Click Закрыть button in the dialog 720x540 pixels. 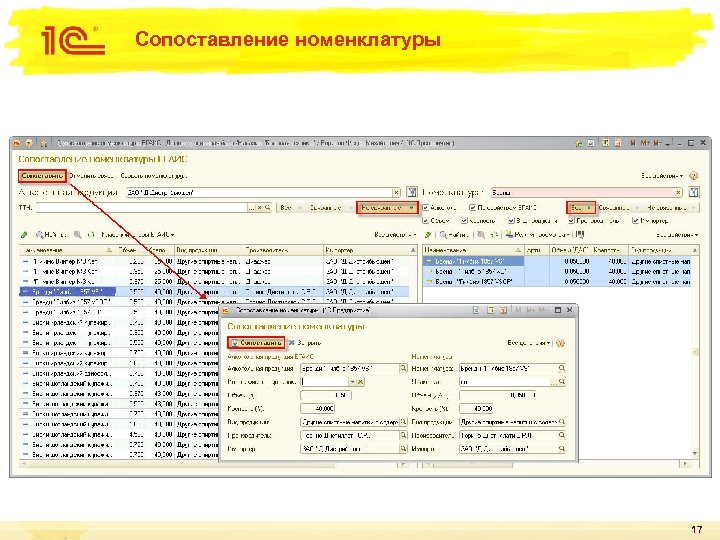point(305,343)
